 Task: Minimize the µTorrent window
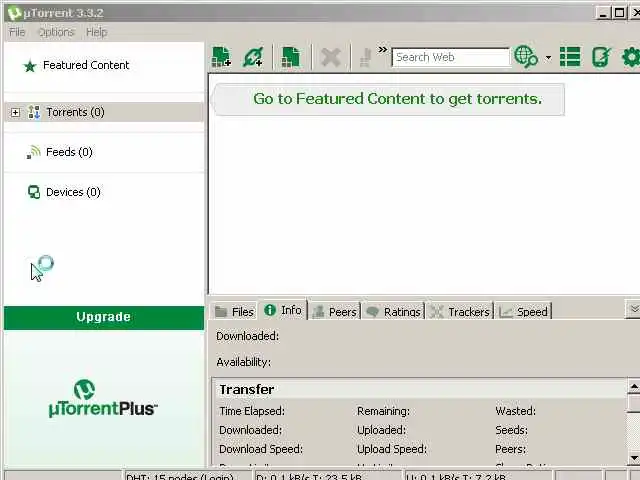click(x=603, y=13)
